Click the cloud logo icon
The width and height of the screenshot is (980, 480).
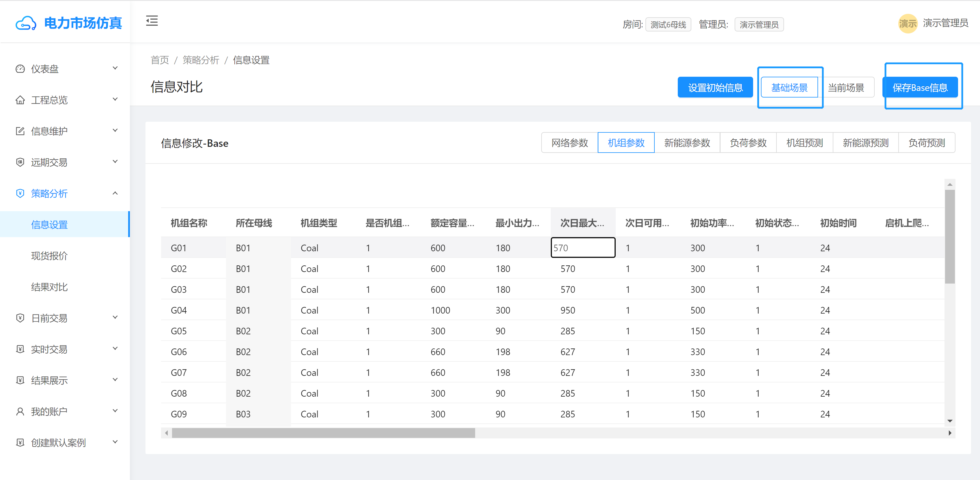[x=26, y=23]
